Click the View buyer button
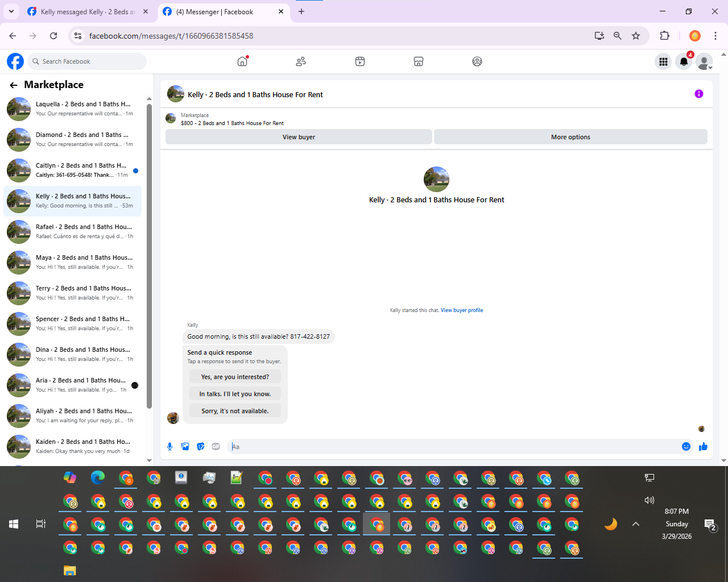 pyautogui.click(x=299, y=137)
